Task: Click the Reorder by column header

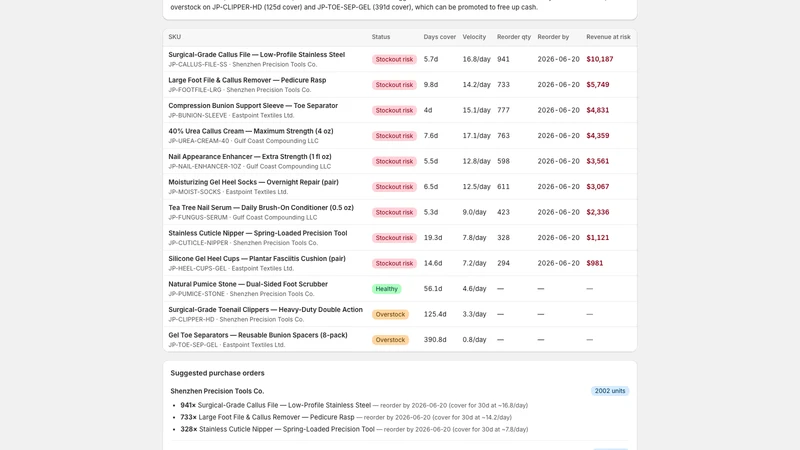Action: (x=553, y=37)
